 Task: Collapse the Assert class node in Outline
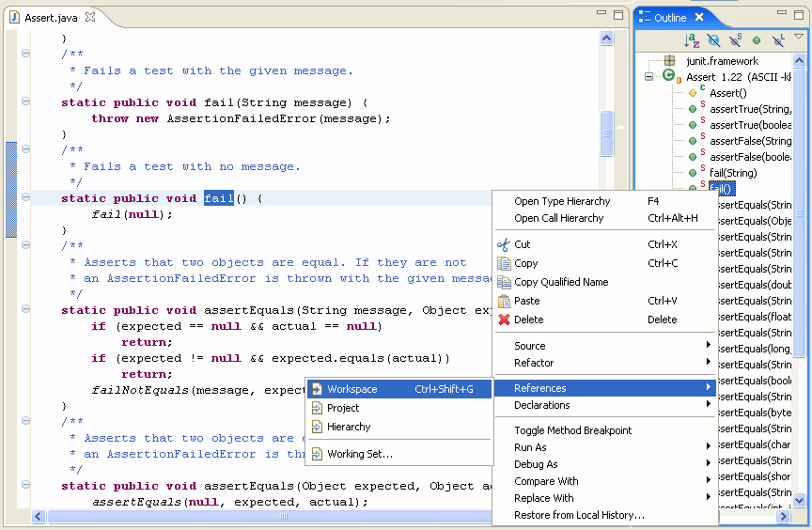point(648,77)
